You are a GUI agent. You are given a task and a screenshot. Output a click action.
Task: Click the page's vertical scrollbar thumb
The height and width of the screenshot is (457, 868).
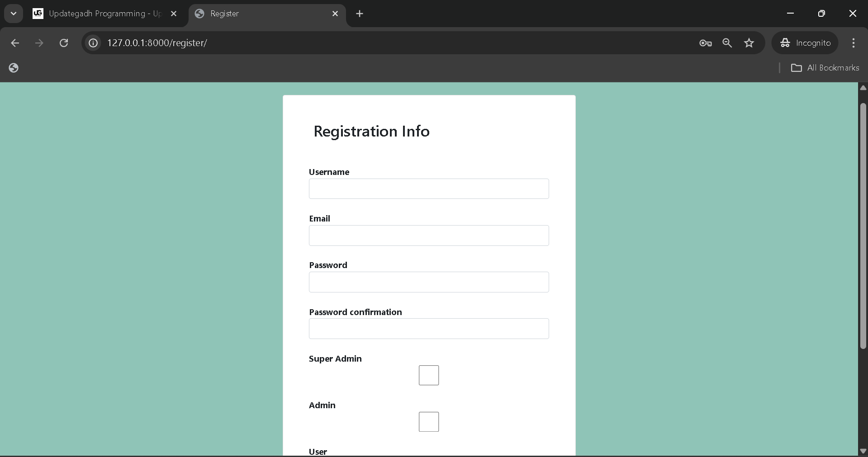pos(863,226)
